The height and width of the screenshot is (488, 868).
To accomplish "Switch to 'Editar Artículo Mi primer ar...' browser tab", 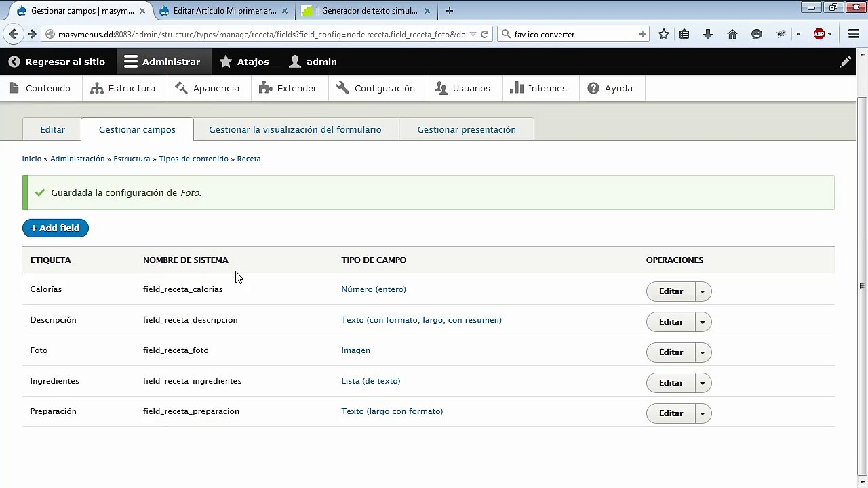I will coord(224,11).
